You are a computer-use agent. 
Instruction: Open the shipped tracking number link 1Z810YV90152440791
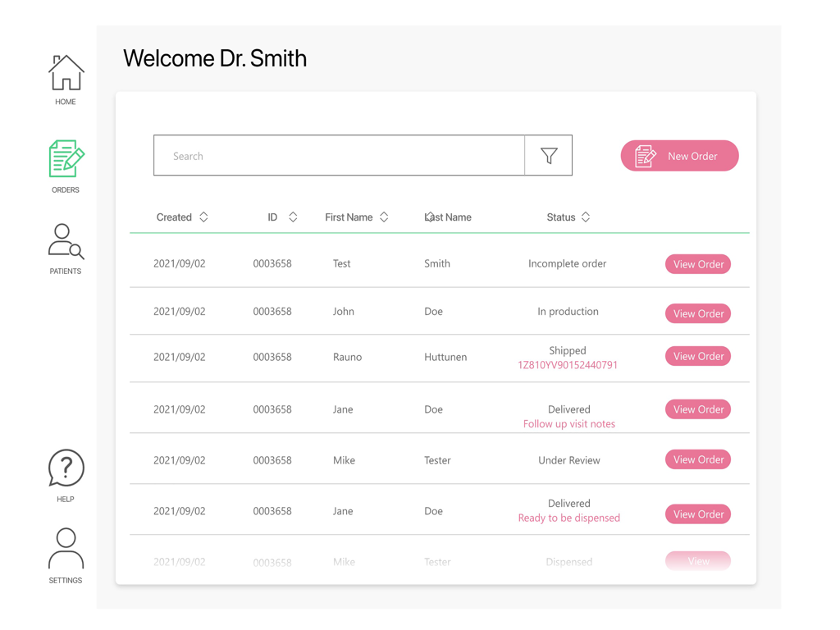tap(569, 363)
